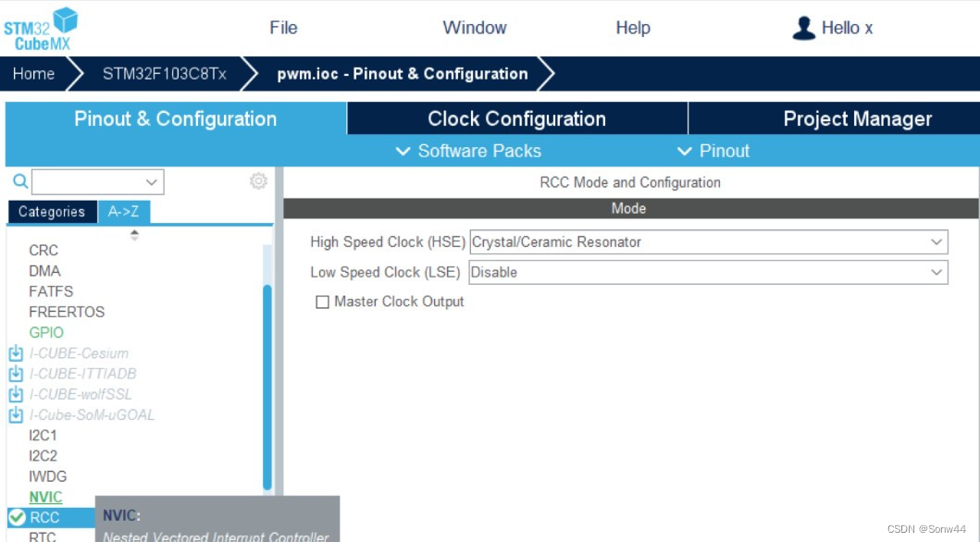Screen dimensions: 980x542
Task: Go to Home in the breadcrumb
Action: point(33,74)
